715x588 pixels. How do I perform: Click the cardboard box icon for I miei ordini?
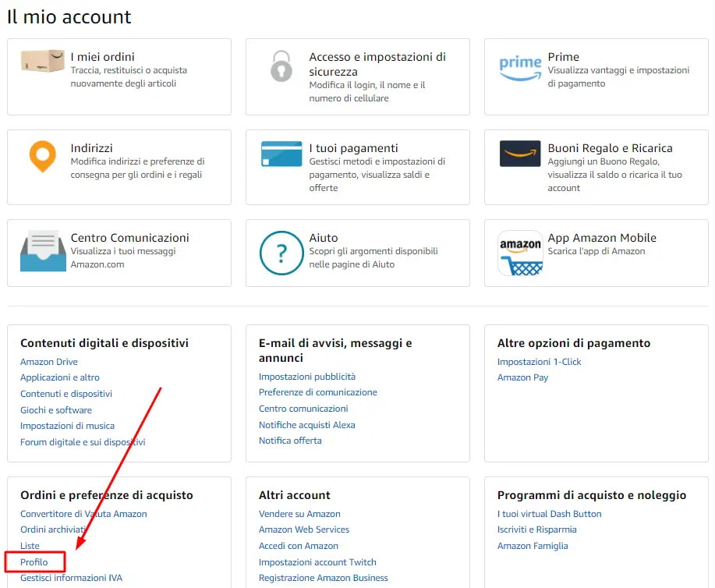pos(42,61)
